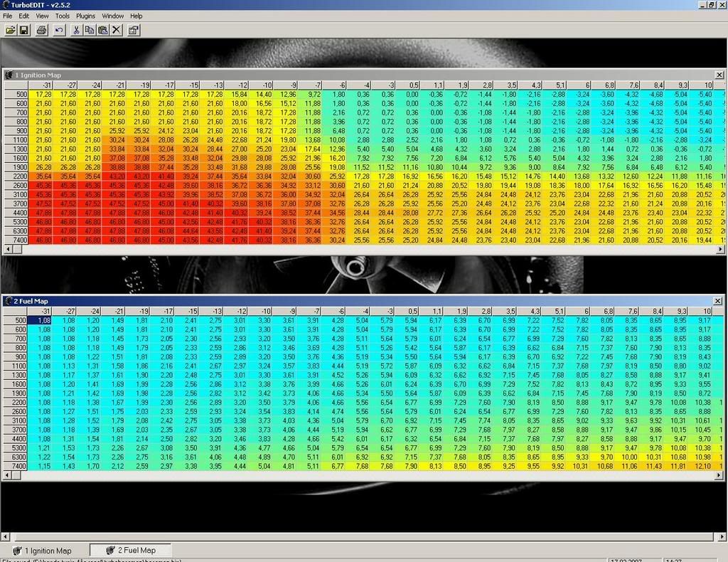The height and width of the screenshot is (562, 728).
Task: Cut selection using the scissors icon
Action: (x=77, y=30)
